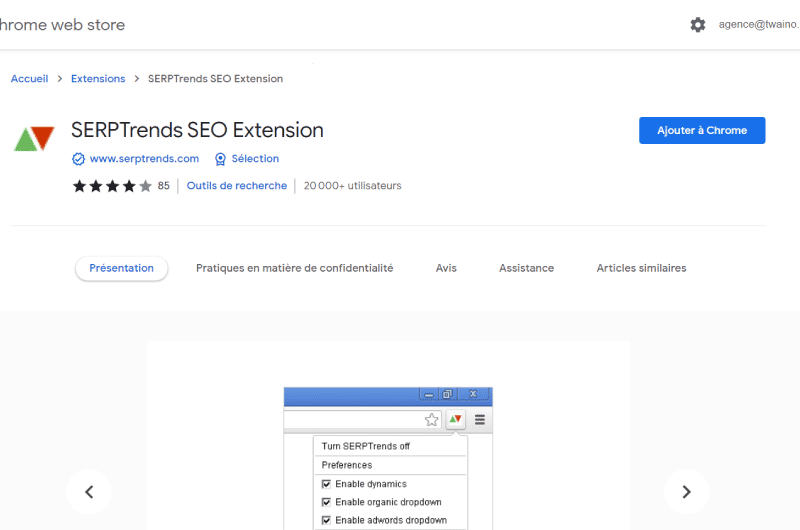
Task: Select the Présentation tab
Action: (121, 268)
